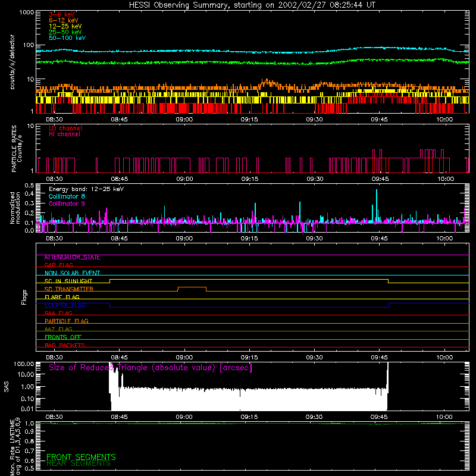Screen dimensions: 476x476
Task: Click the vertical Flags axis label
Action: point(24,297)
